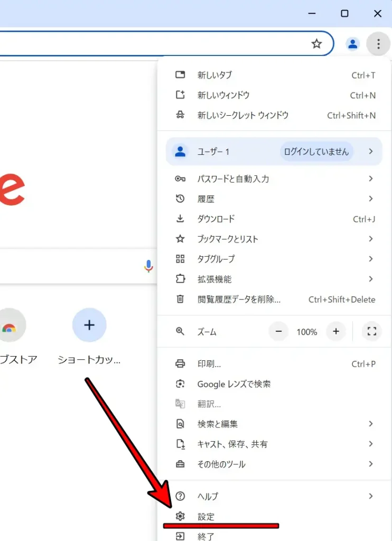Viewport: 392px width, 541px height.
Task: Expand the キャスト、保存、共有 submenu arrow
Action: 371,444
